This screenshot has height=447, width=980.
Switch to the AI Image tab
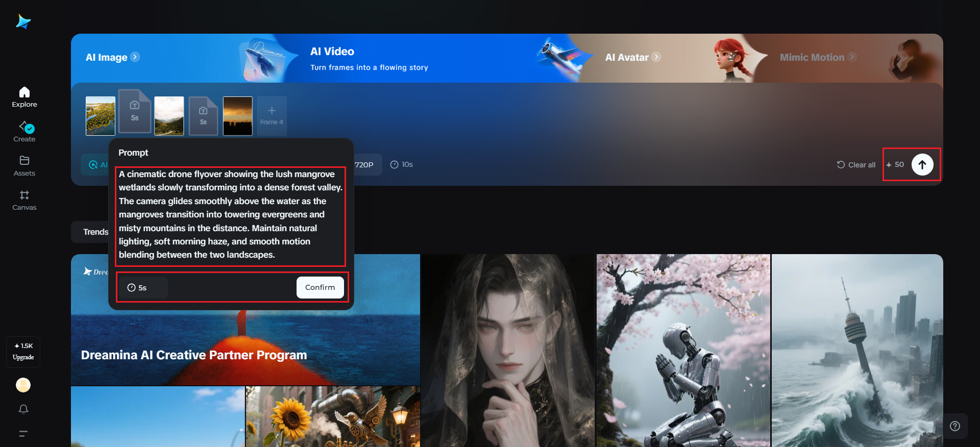(x=107, y=57)
